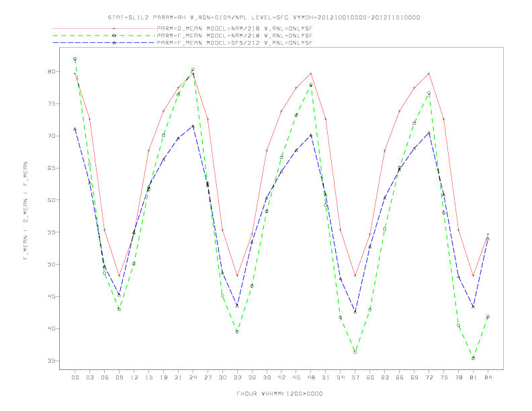Click the red plus data point at hour 72
Screen dimensions: 532x411
(x=429, y=74)
